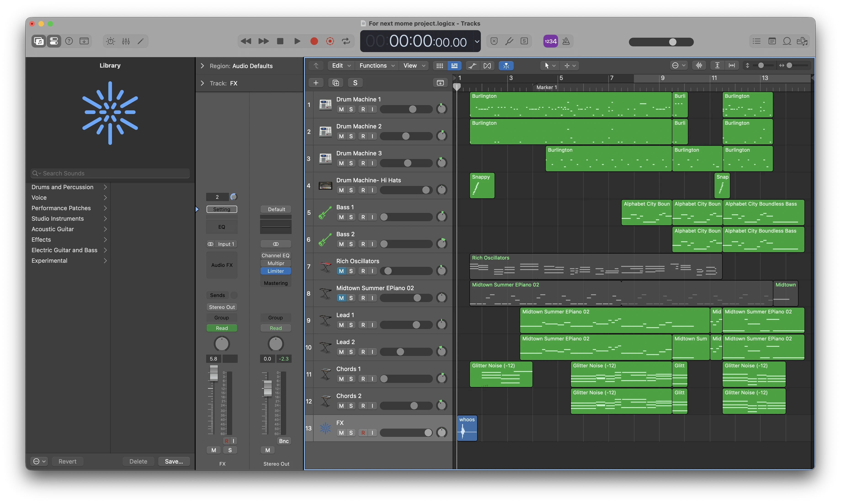The image size is (841, 504).
Task: Click the metronome icon
Action: click(x=566, y=41)
